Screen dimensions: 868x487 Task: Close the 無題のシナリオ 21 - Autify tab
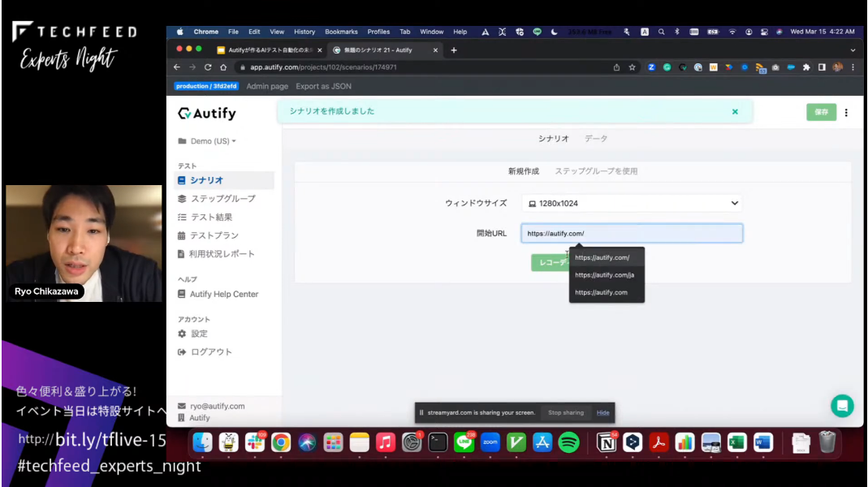[435, 50]
